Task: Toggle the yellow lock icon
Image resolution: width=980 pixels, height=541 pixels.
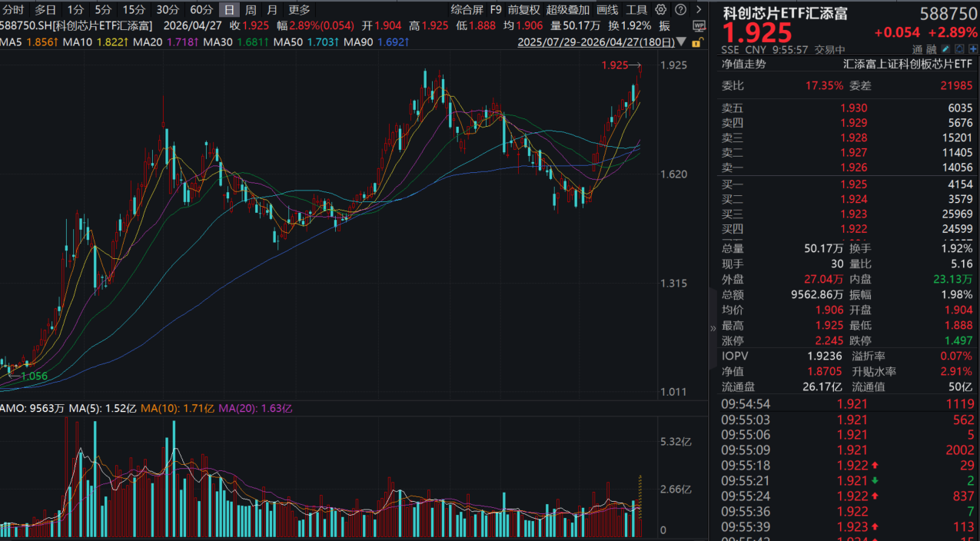Action: pyautogui.click(x=696, y=43)
